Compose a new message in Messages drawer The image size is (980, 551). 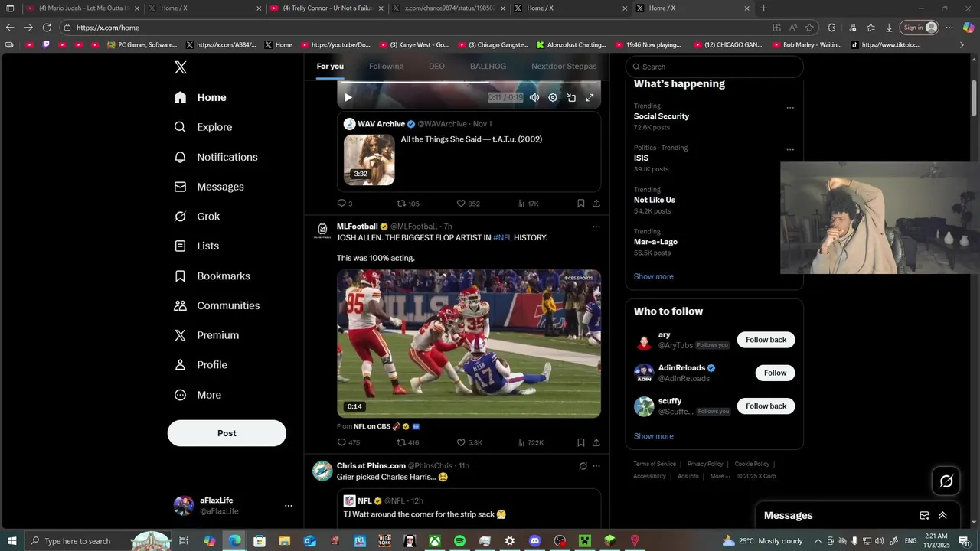coord(924,515)
